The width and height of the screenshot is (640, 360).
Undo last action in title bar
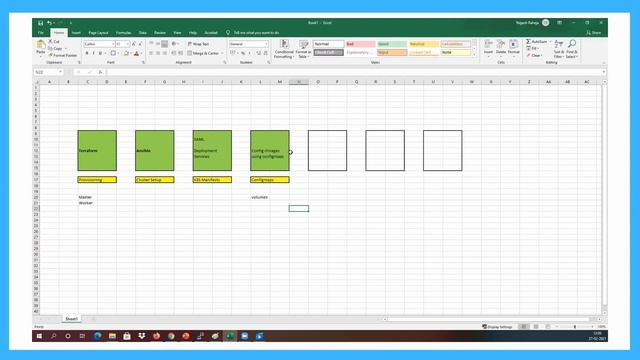[49, 23]
